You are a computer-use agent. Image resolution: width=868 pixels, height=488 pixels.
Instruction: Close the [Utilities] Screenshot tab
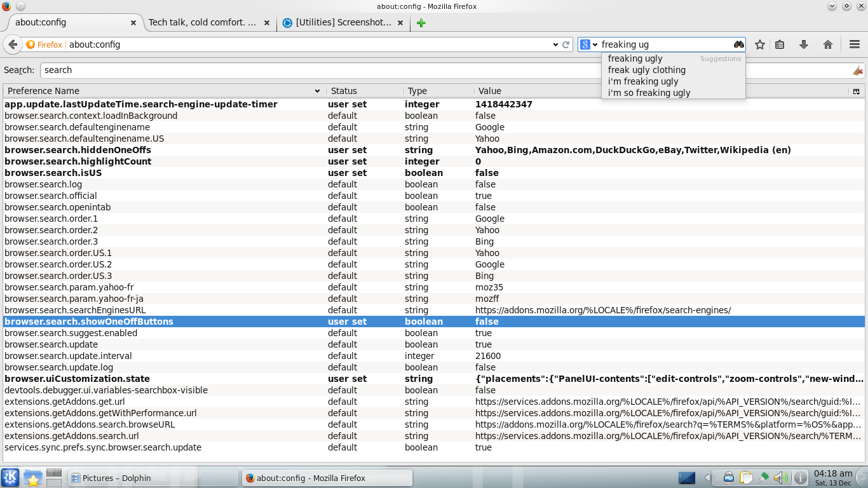400,23
